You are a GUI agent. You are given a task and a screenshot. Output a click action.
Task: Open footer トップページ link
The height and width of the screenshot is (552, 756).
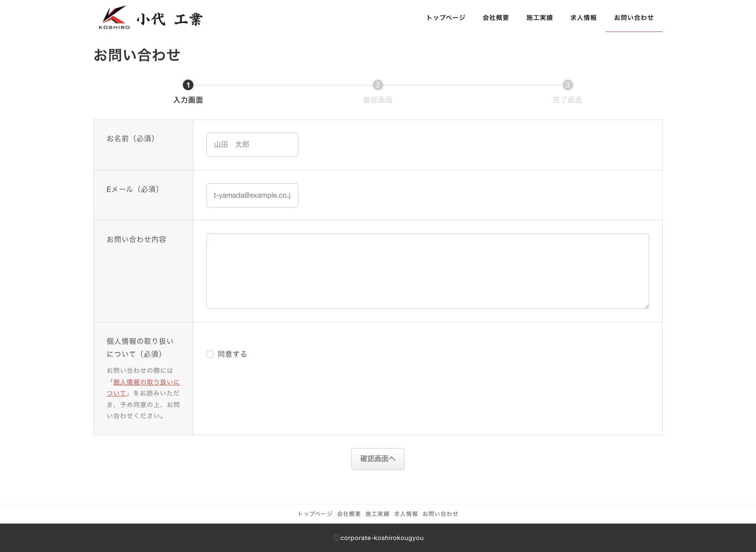[x=315, y=514]
